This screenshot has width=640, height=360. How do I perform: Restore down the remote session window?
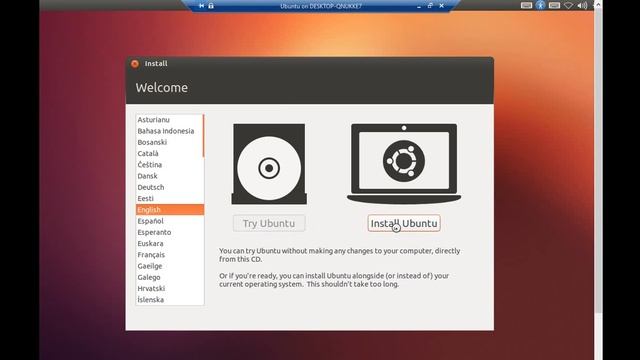click(430, 6)
